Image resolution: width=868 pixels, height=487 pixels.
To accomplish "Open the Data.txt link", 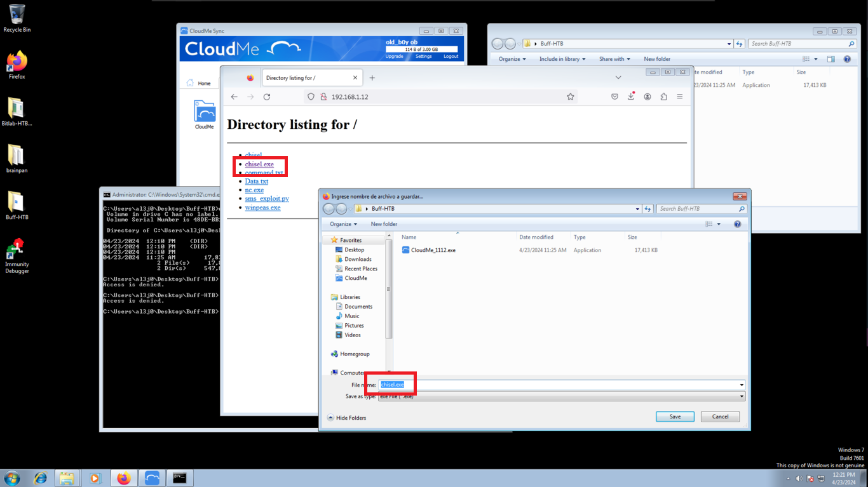I will [x=257, y=182].
